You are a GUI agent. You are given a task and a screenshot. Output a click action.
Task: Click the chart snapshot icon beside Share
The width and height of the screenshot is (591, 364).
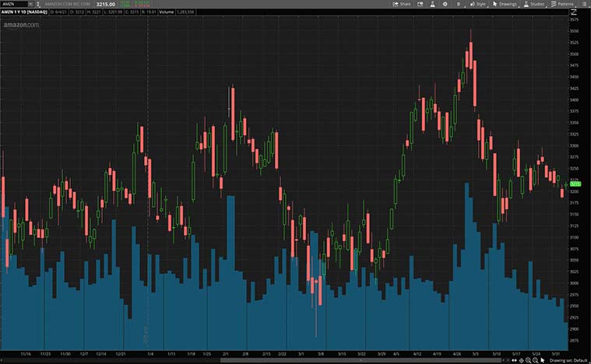point(420,4)
